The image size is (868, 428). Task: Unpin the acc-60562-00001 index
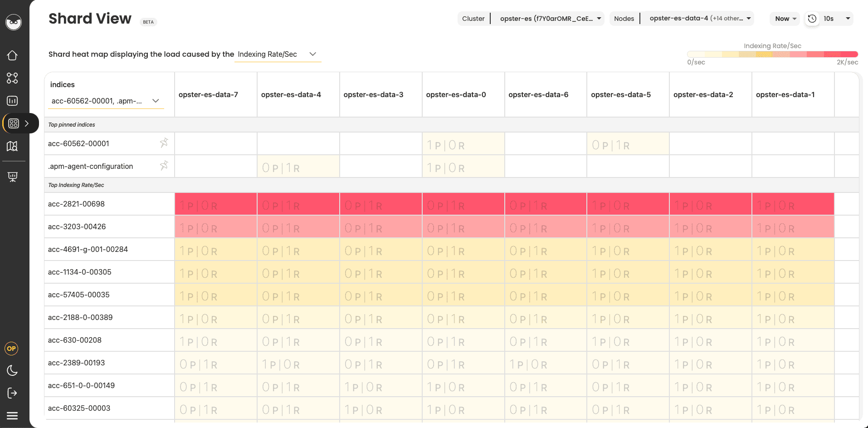tap(164, 143)
